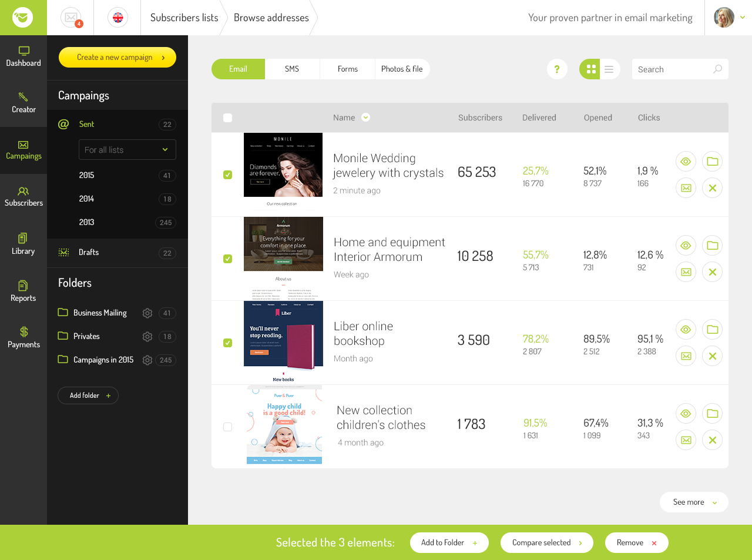Expand the See more results control
Viewport: 752px width, 560px height.
coord(694,502)
